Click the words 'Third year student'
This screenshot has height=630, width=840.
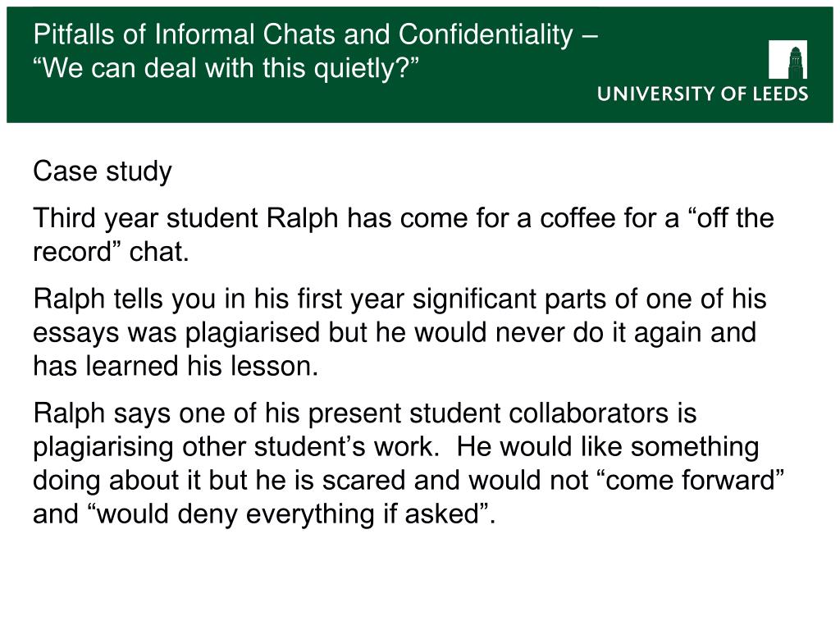pos(146,218)
